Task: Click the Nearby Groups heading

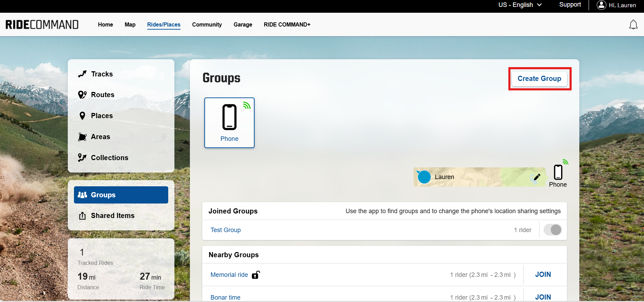Action: coord(234,255)
